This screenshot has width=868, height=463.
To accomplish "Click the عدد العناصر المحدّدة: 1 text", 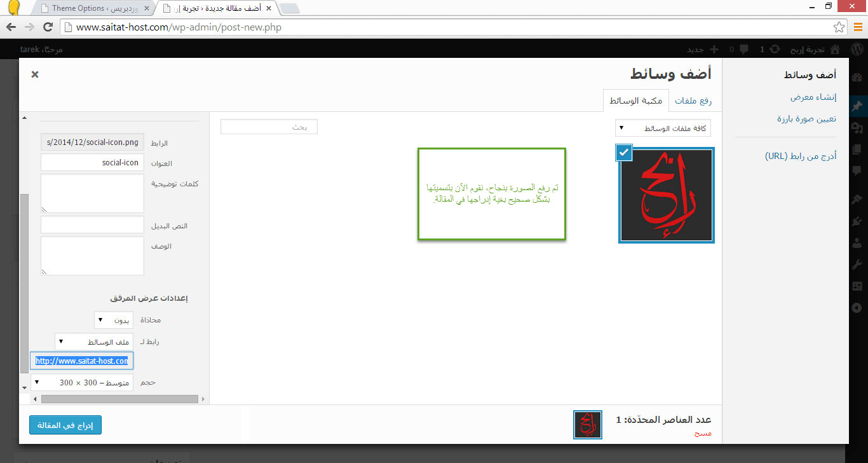I will pyautogui.click(x=663, y=420).
